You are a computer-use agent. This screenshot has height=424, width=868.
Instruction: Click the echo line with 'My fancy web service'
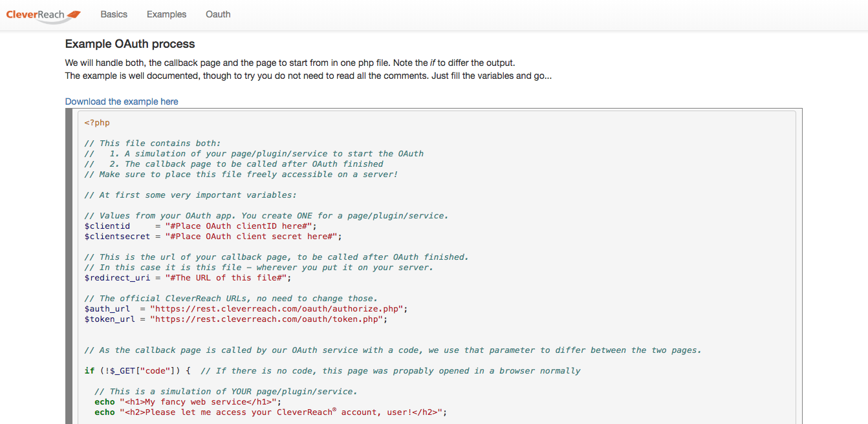(x=188, y=401)
